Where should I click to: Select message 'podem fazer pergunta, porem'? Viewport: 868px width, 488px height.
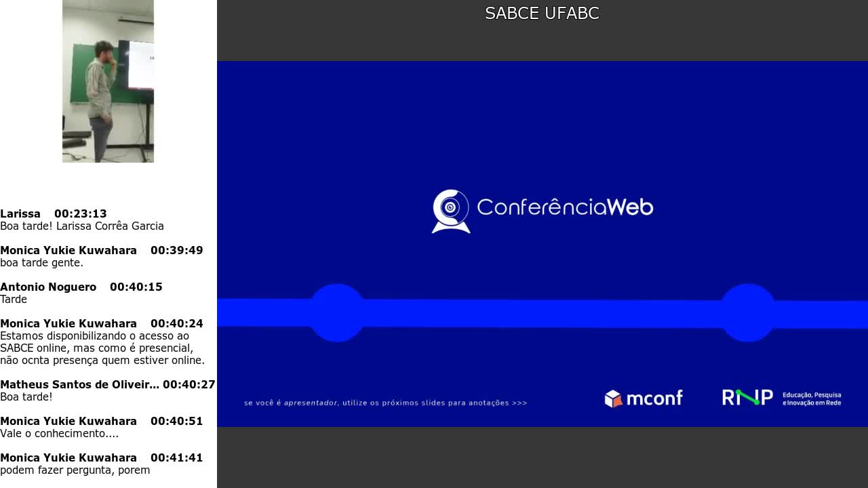point(75,470)
